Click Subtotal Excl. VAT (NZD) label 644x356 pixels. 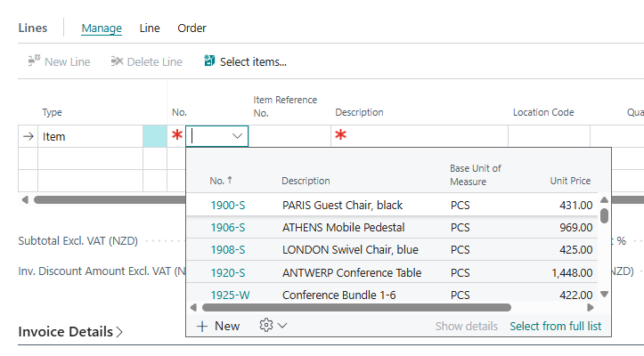pyautogui.click(x=78, y=240)
